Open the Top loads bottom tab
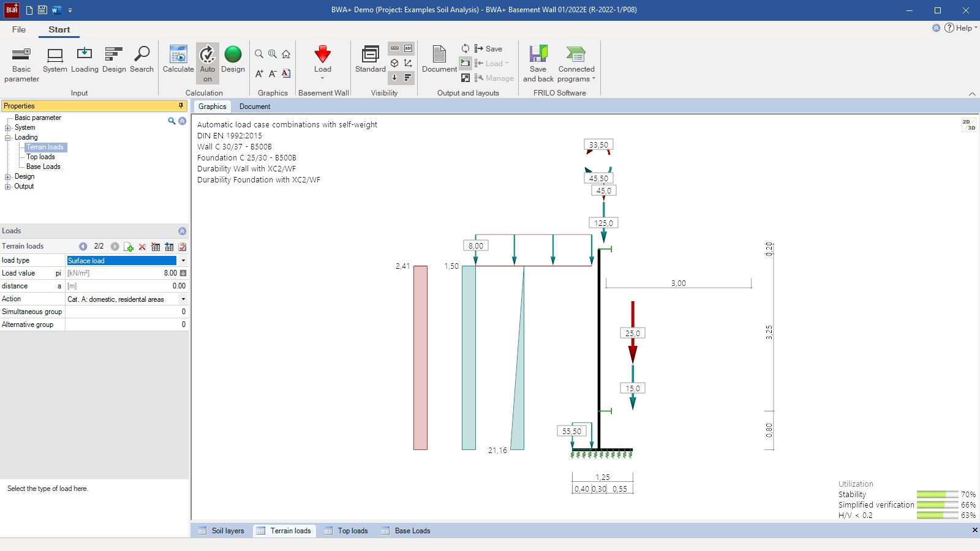Screen dimensions: 980x551 346,531
